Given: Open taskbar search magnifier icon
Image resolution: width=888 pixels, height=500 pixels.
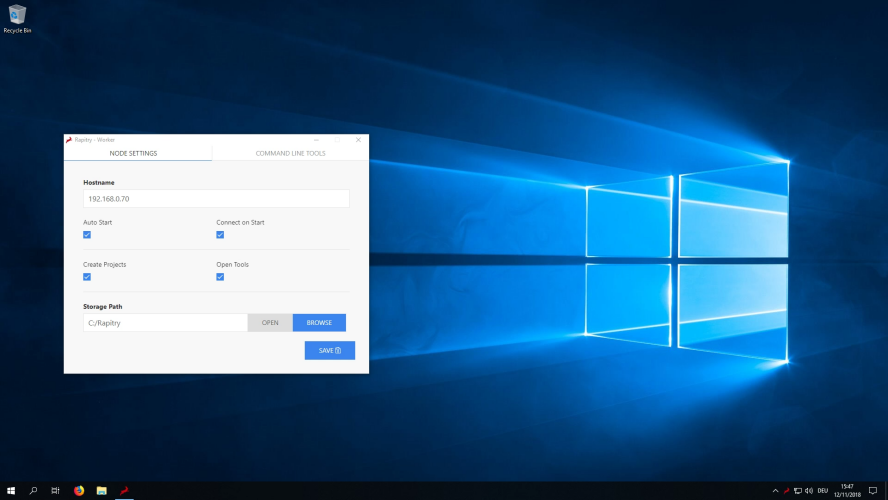Looking at the screenshot, I should 33,491.
